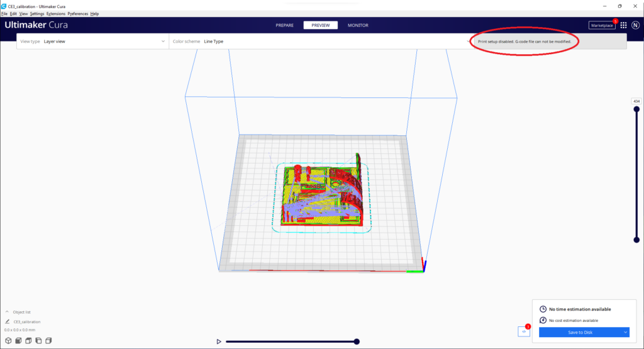Click the layer slider lower handle

[636, 240]
